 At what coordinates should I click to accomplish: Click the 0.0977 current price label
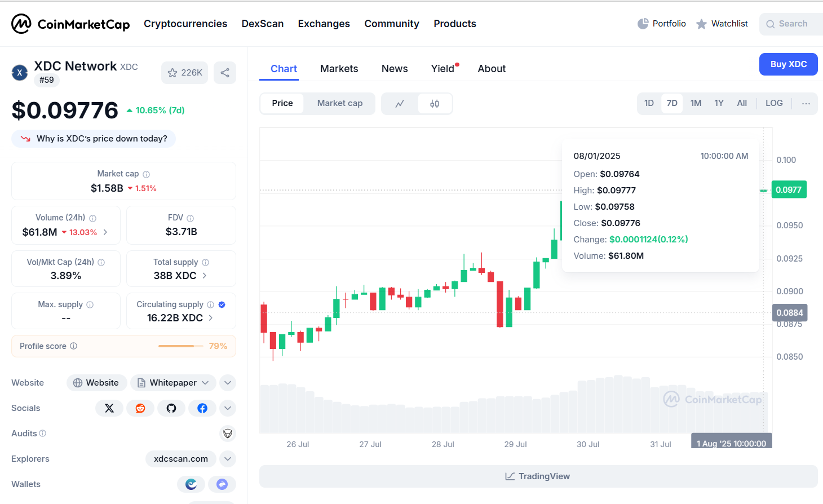[789, 190]
